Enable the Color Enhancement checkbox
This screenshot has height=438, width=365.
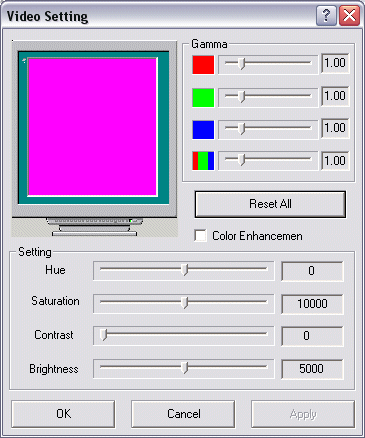click(201, 235)
